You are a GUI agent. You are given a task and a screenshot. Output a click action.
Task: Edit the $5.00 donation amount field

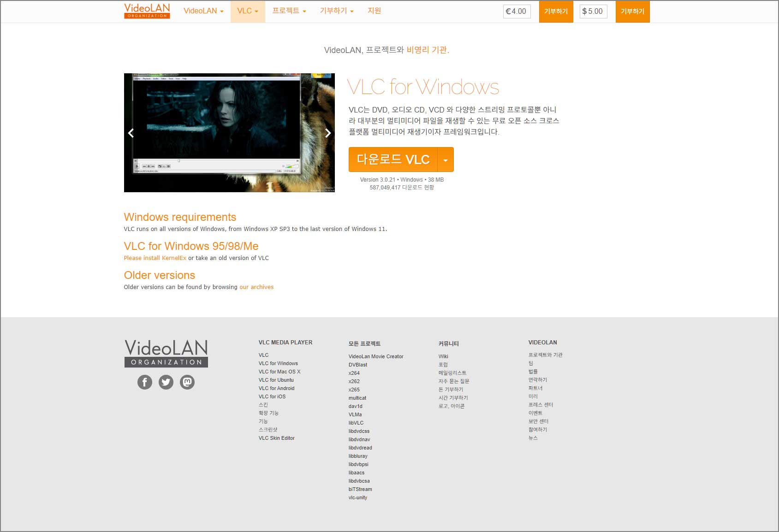594,12
